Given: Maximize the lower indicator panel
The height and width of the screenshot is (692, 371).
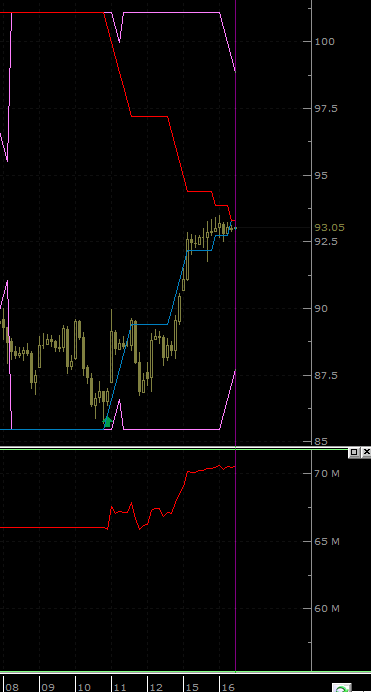Looking at the screenshot, I should [x=354, y=452].
